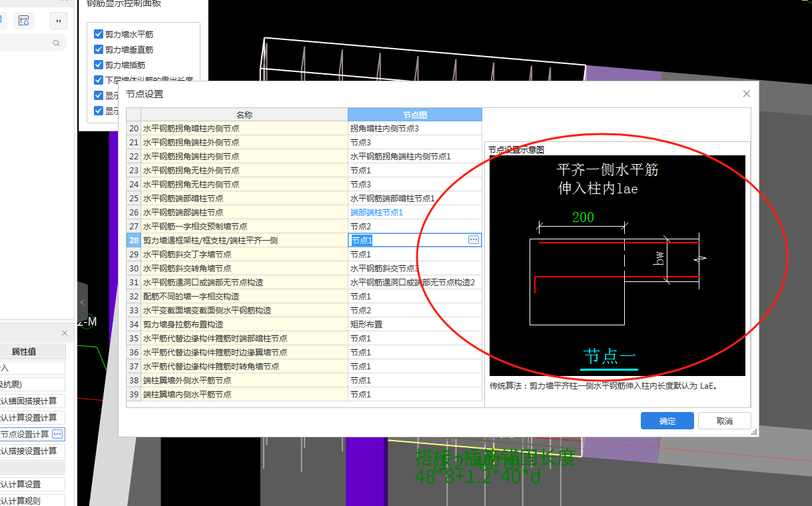Toggle 下层墙体纵筋的露出长度 checkbox
This screenshot has width=812, height=506.
pos(99,80)
